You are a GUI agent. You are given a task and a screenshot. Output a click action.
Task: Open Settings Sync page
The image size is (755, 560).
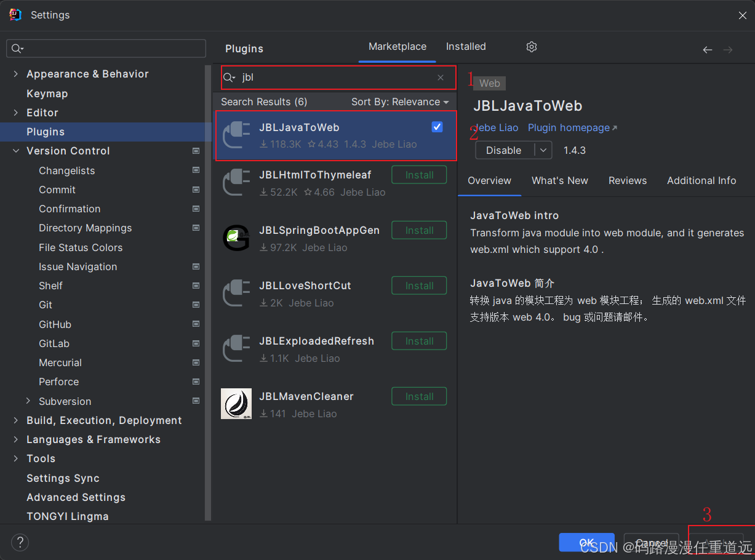(63, 478)
